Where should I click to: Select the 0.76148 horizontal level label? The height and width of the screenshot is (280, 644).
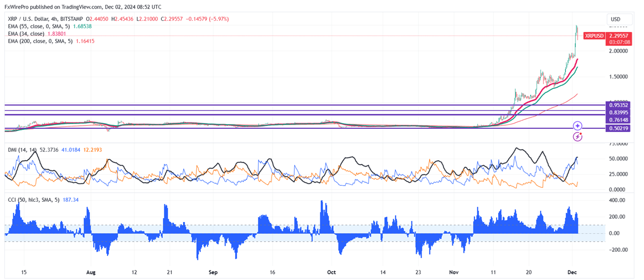click(618, 120)
